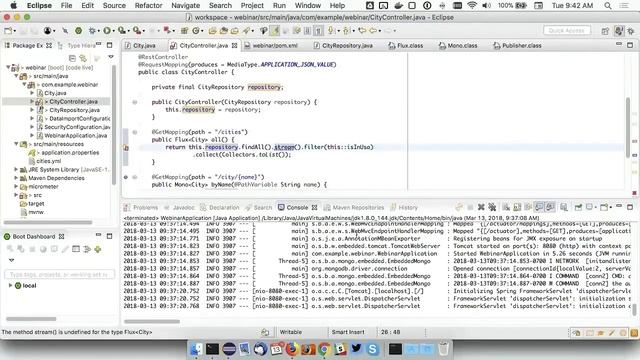This screenshot has width=640, height=360.
Task: Click the Pin Console icon
Action: point(578,207)
